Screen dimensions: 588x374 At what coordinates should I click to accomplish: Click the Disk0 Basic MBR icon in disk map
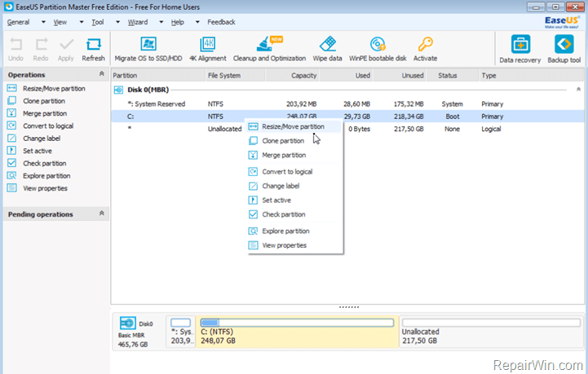pos(127,323)
